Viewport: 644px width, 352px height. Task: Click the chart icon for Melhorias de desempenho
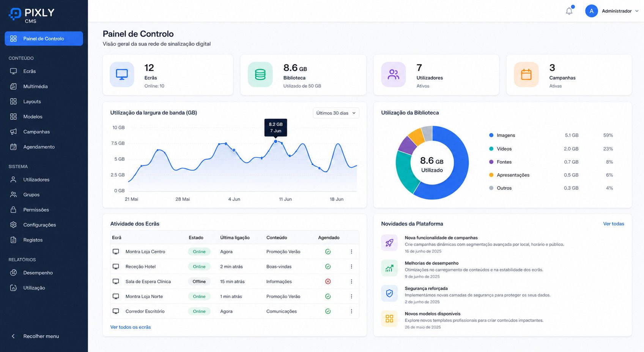(x=389, y=268)
